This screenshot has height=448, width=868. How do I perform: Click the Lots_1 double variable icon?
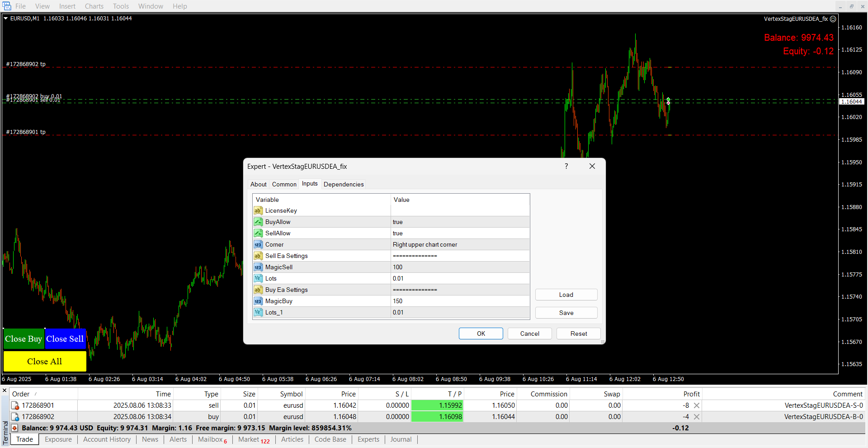258,312
